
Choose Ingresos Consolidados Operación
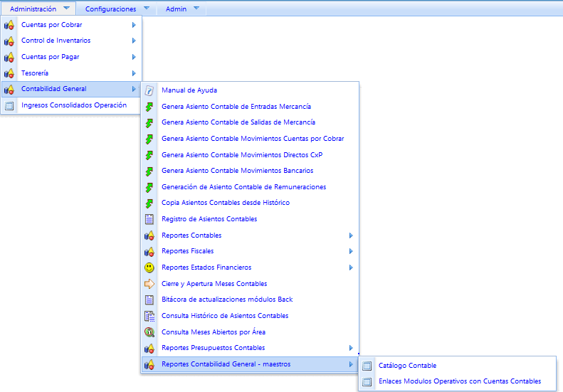point(71,105)
